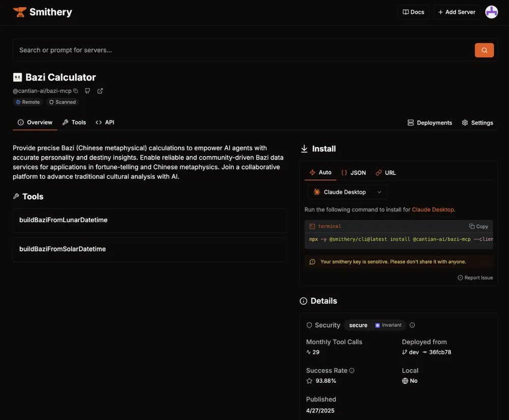Click the Security shield icon
This screenshot has width=509, height=420.
tap(309, 325)
